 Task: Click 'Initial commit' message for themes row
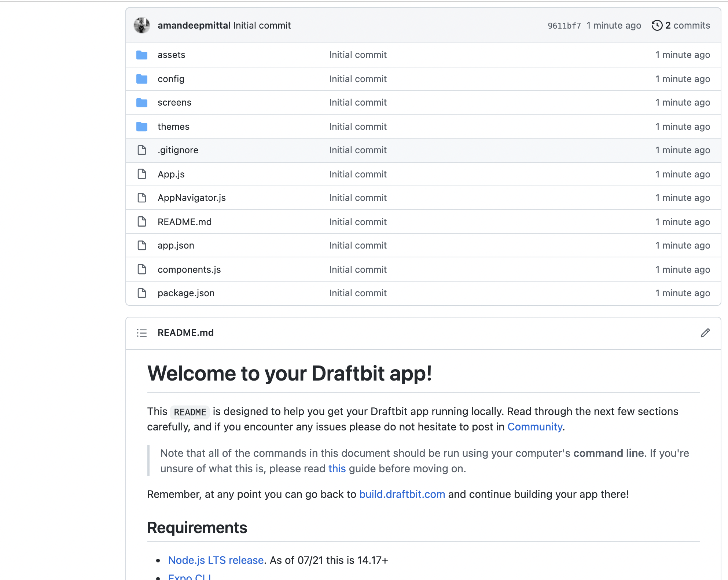pos(358,126)
